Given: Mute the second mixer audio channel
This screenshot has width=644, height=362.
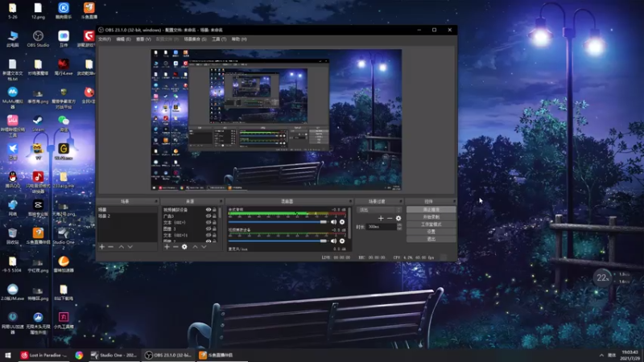Looking at the screenshot, I should [x=333, y=241].
